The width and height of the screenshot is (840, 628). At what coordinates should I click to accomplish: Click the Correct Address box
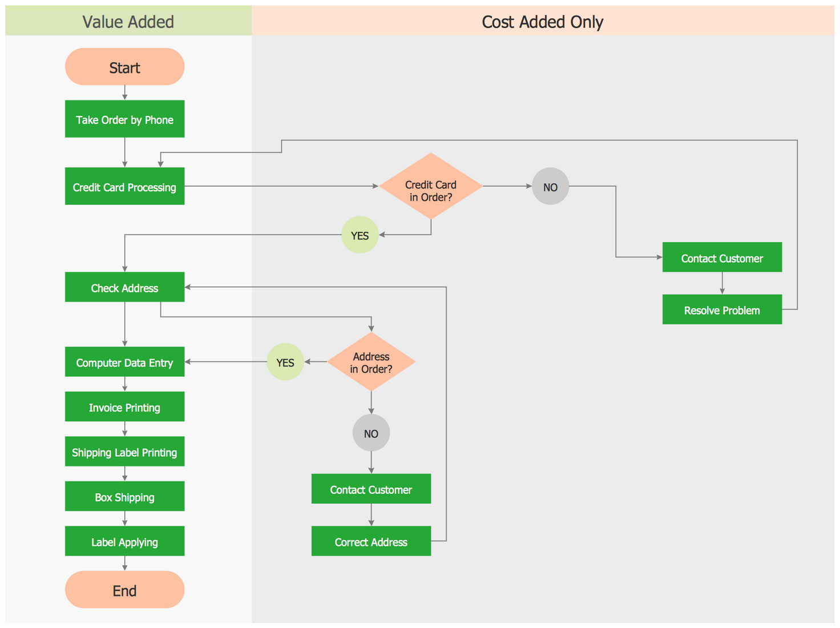371,541
